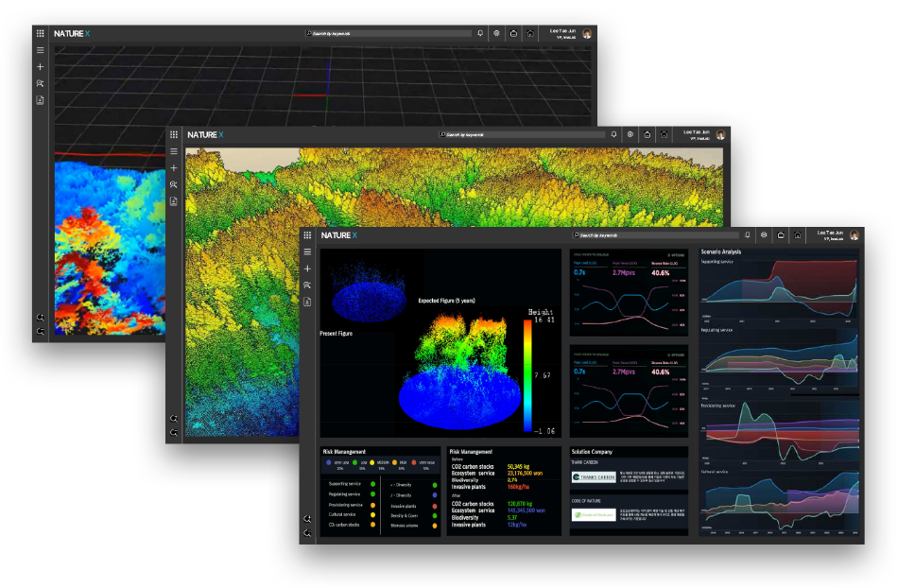Viewport: 915px width, 588px height.
Task: Click home icon in middle terrain window
Action: coord(665,134)
